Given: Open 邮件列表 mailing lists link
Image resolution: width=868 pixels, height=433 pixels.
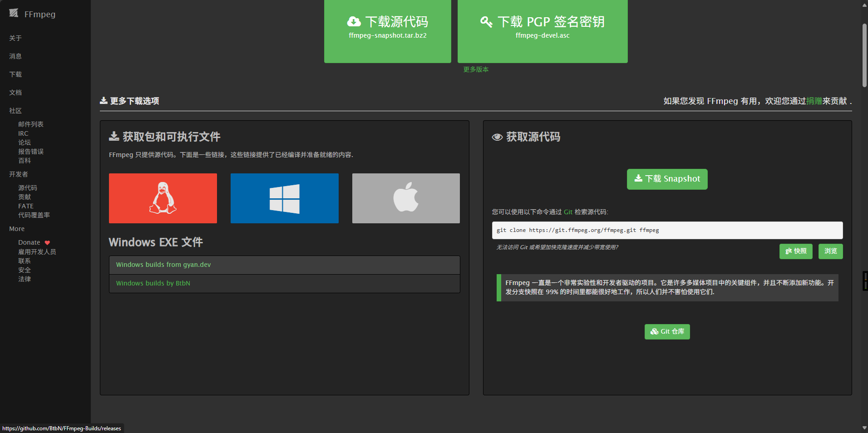Looking at the screenshot, I should tap(31, 124).
